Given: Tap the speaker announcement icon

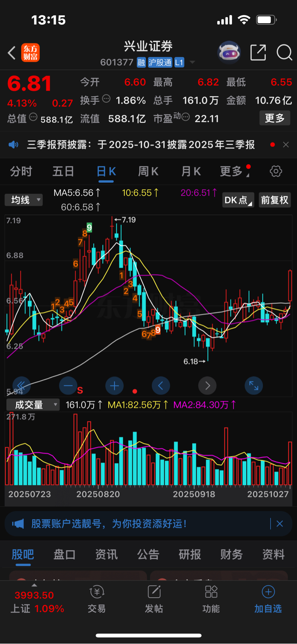Looking at the screenshot, I should point(14,145).
